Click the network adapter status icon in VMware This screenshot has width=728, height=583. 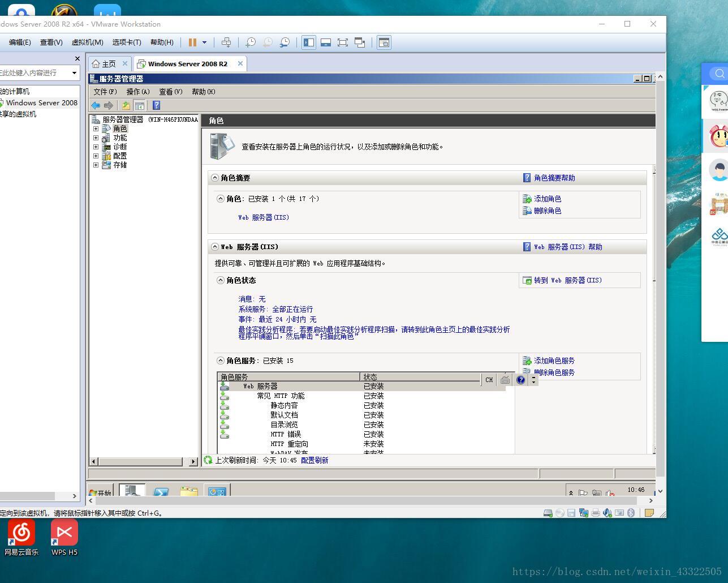pyautogui.click(x=583, y=513)
